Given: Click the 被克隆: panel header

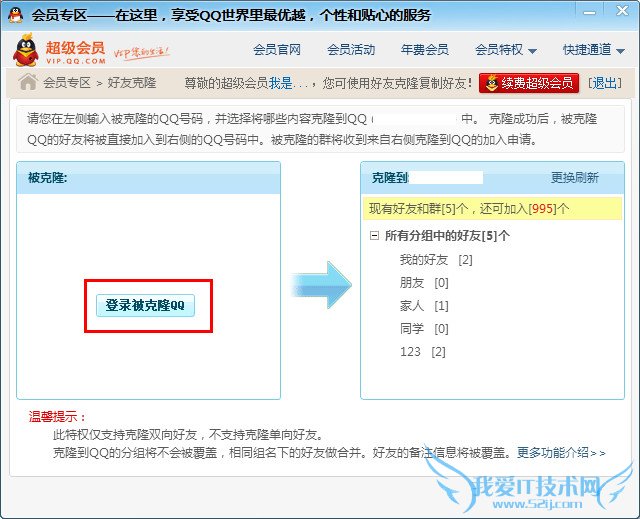Looking at the screenshot, I should tap(149, 178).
